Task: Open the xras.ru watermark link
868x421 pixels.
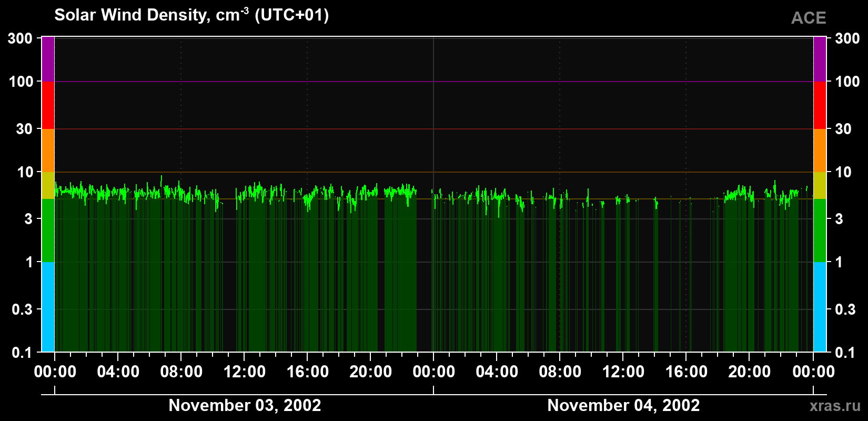Action: pos(835,406)
